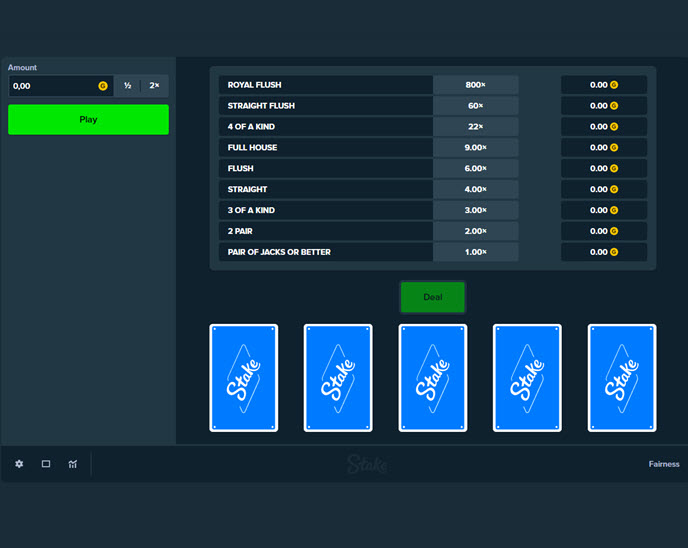Click the coin icon in 2 Pair payout

[614, 231]
